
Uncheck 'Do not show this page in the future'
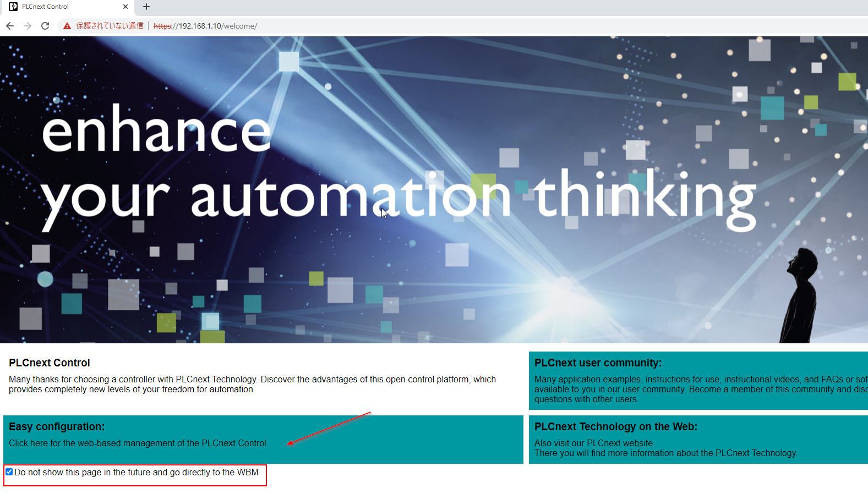click(9, 472)
